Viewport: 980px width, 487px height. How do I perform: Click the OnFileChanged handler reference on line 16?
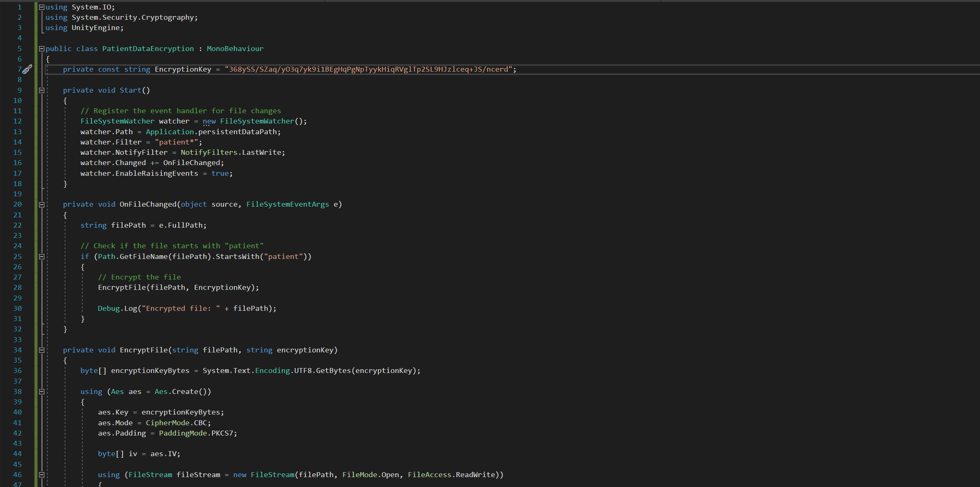(192, 163)
